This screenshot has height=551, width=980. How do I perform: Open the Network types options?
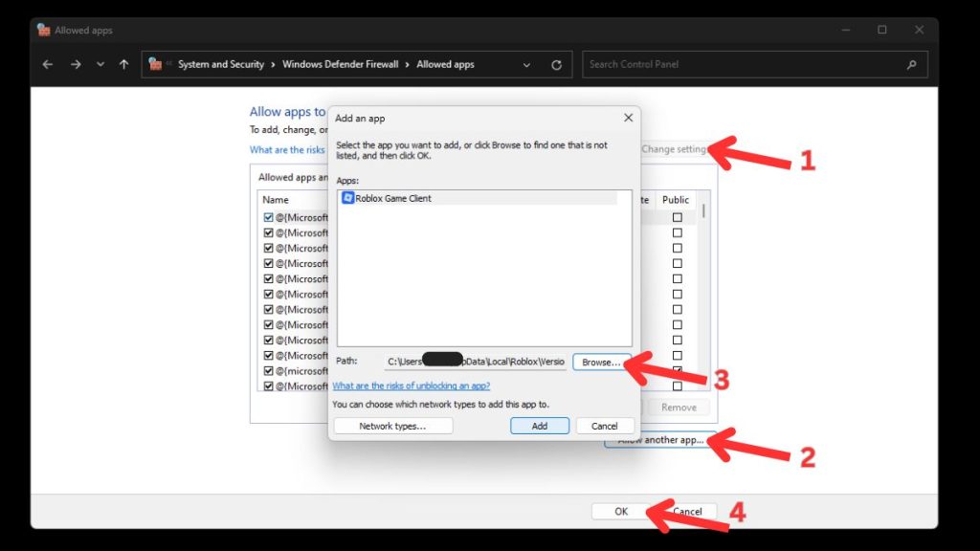392,426
